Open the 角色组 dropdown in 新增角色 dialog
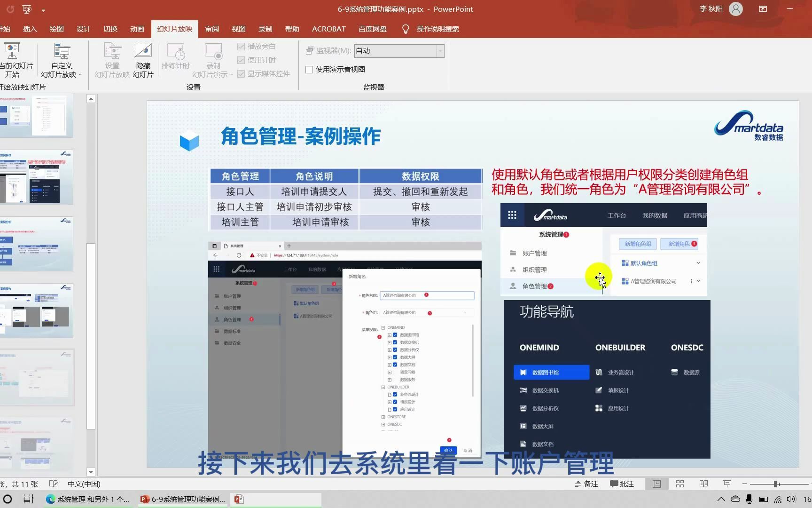The image size is (812, 508). click(427, 312)
